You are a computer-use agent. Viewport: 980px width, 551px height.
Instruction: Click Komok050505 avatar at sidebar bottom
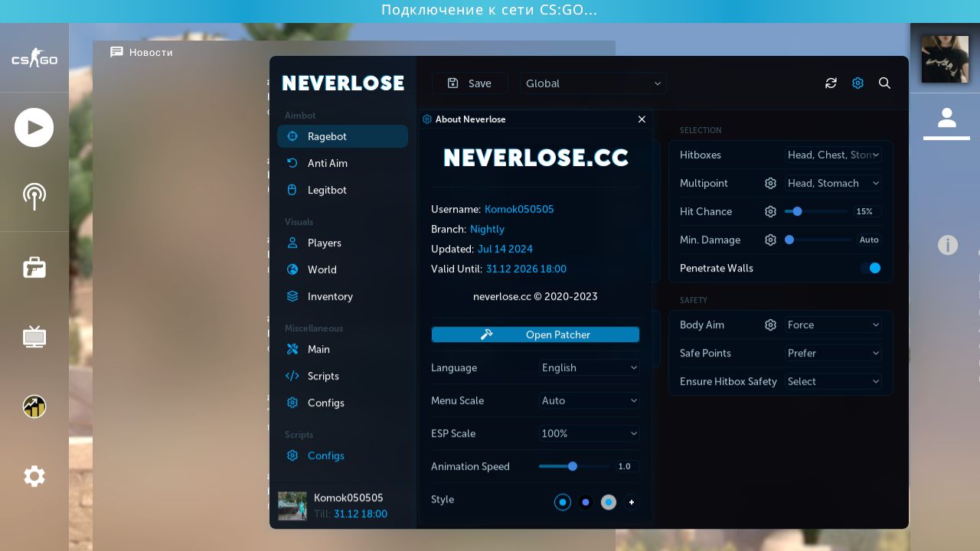click(292, 506)
